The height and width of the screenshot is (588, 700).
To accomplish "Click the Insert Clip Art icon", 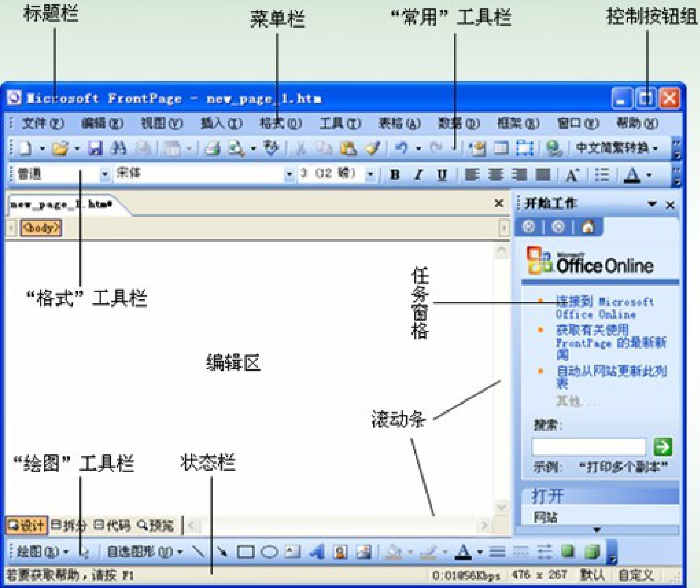I will click(340, 552).
